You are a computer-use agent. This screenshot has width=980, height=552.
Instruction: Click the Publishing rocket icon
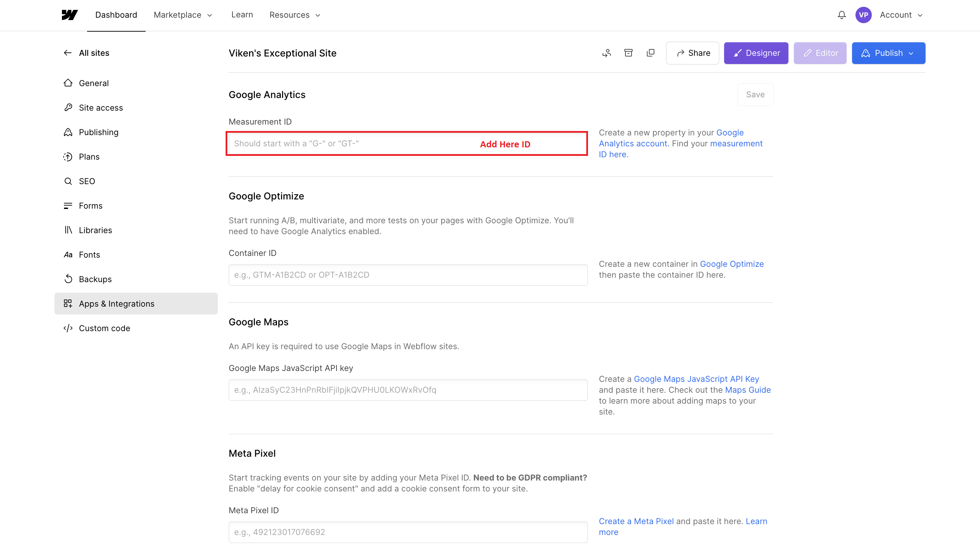[68, 132]
